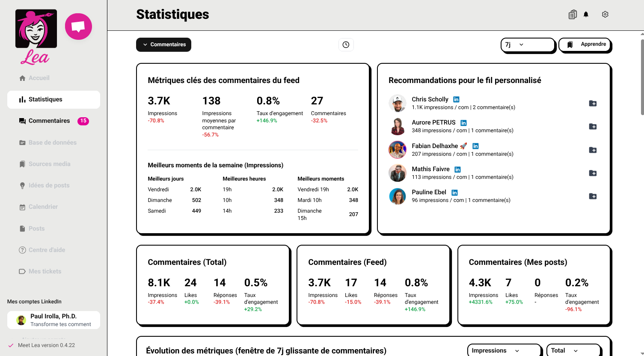Open the clipboard icon in header
Viewport: 644px width, 356px height.
click(572, 15)
